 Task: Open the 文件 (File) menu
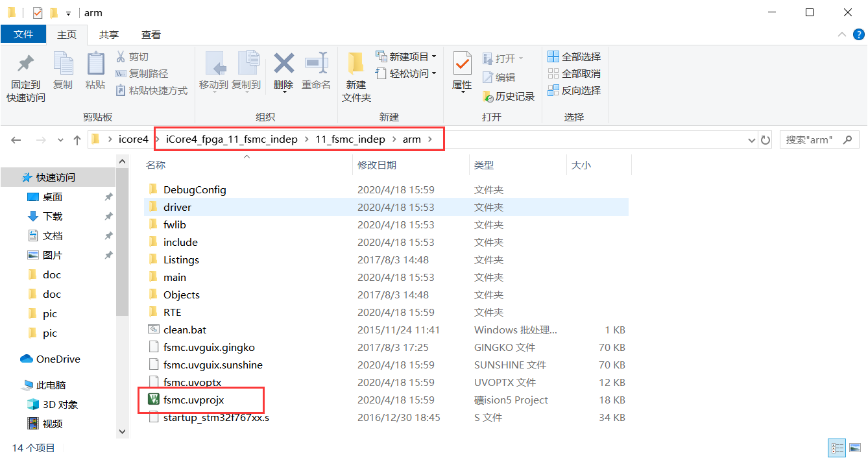tap(23, 34)
